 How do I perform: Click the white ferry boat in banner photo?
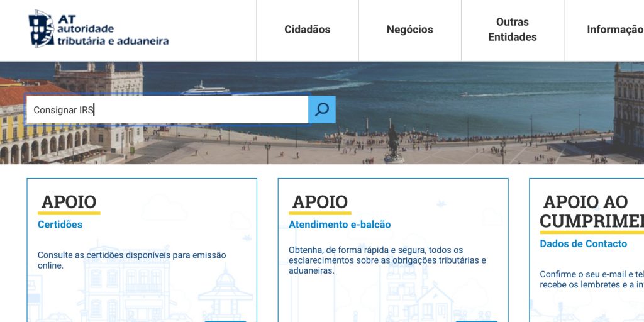206,89
